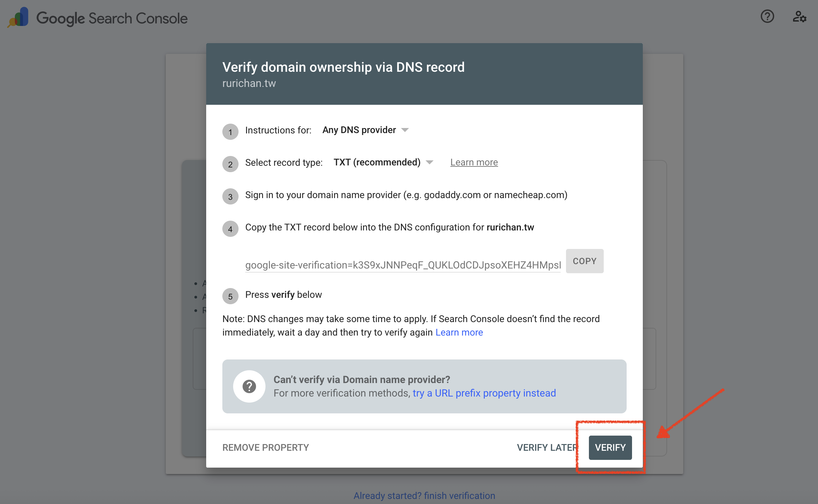The width and height of the screenshot is (818, 504).
Task: Open the help question mark icon
Action: pos(767,17)
